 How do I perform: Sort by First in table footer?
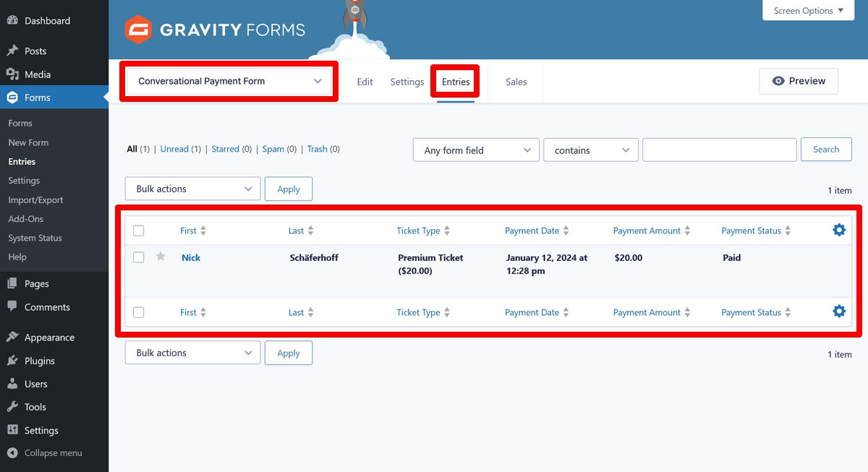[x=193, y=312]
